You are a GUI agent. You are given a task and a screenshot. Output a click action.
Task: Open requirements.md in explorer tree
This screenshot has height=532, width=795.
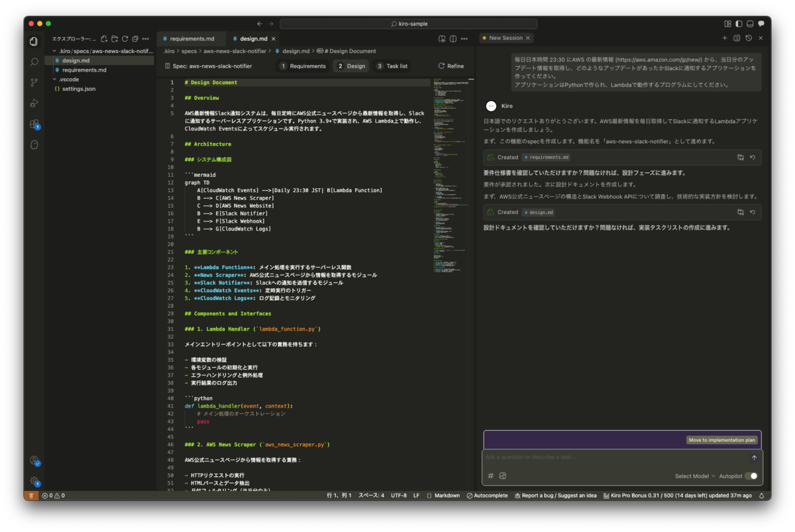tap(99, 70)
